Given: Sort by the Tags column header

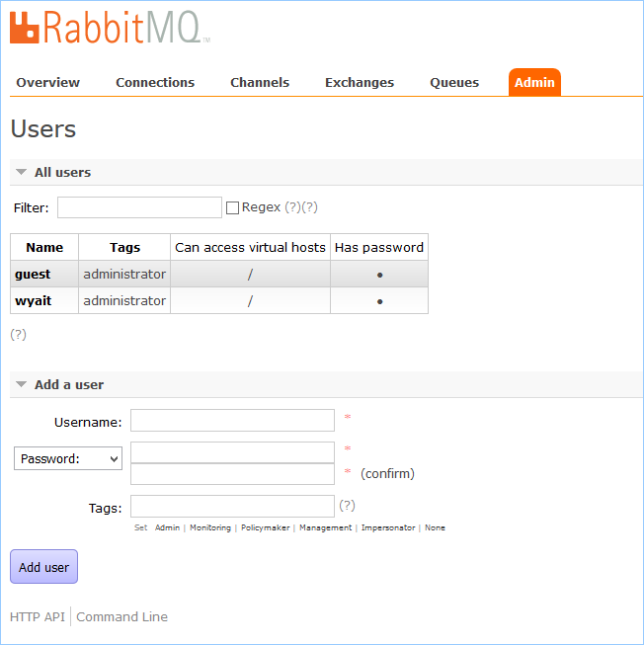Looking at the screenshot, I should coord(124,247).
